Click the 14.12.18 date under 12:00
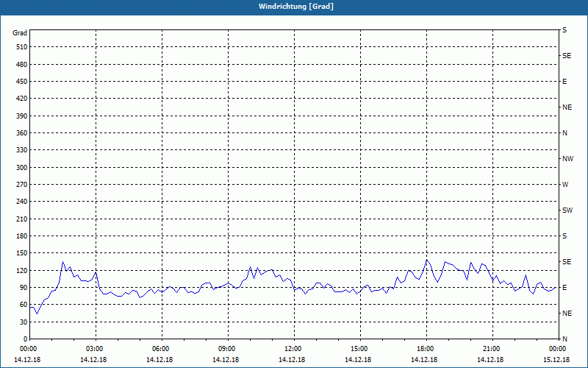This screenshot has width=588, height=368. (x=292, y=360)
